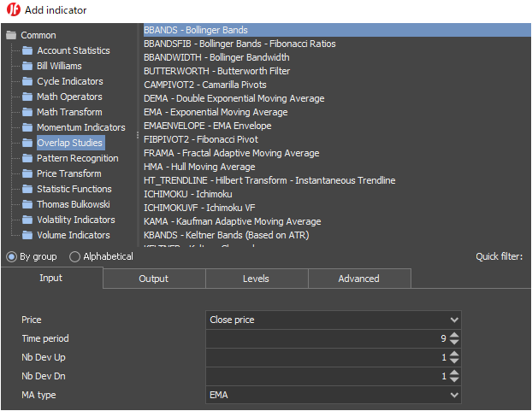Switch to the Levels tab

pyautogui.click(x=257, y=279)
